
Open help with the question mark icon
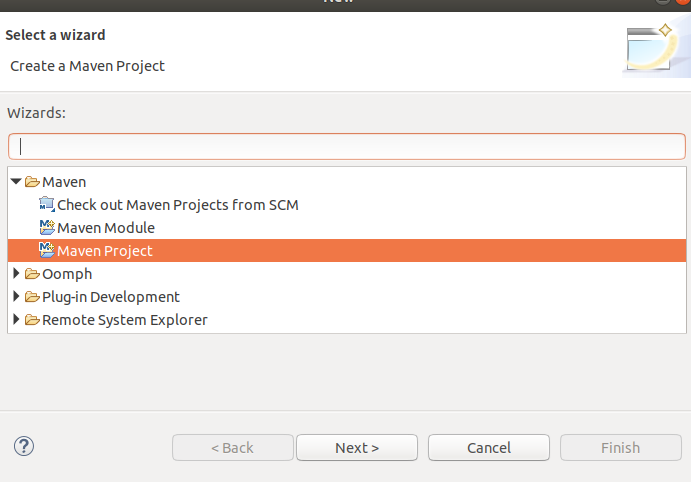pyautogui.click(x=24, y=447)
